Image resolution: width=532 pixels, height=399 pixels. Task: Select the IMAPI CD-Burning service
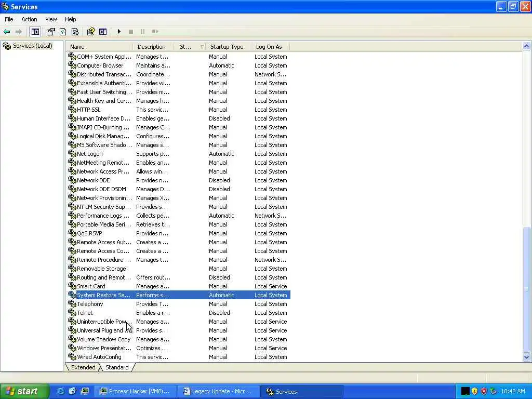pos(179,127)
